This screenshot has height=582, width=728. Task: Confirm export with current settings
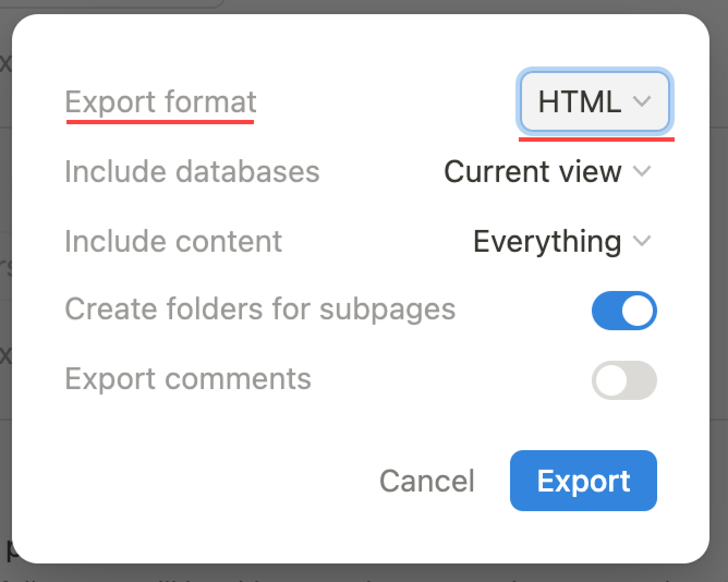[x=583, y=481]
